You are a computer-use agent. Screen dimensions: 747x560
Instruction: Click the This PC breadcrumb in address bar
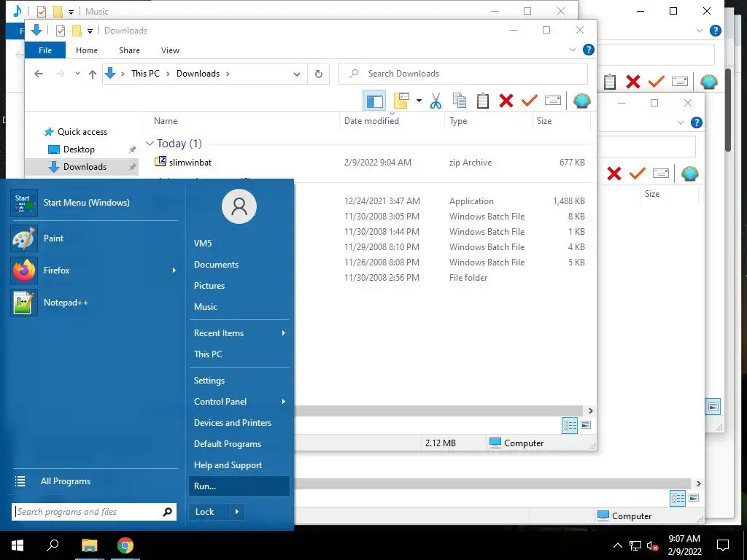pos(145,74)
